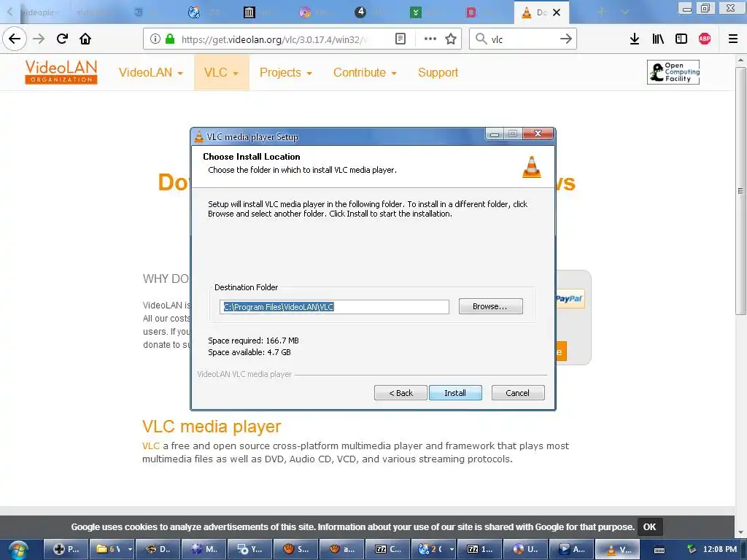Open page actions three-dots menu
Image resolution: width=747 pixels, height=560 pixels.
pyautogui.click(x=430, y=39)
